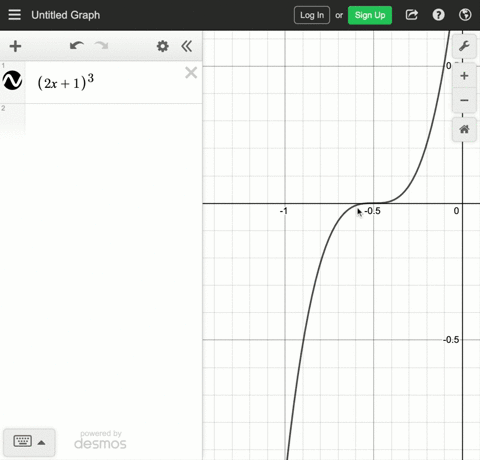Expand keyboard with the up arrow

point(41,442)
